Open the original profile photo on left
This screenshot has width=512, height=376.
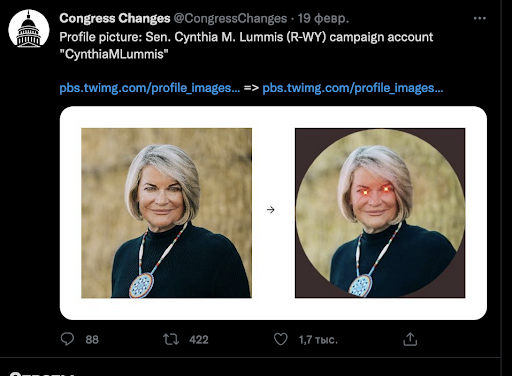[166, 213]
